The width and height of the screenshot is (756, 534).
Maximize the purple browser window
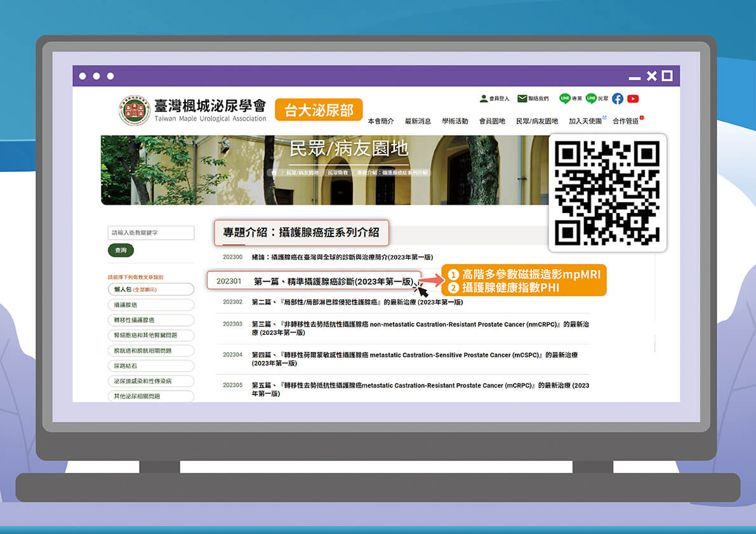point(667,75)
